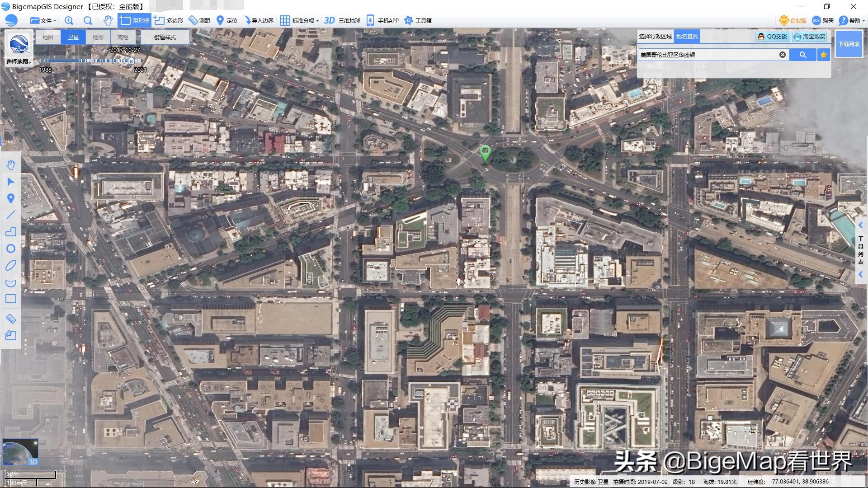This screenshot has height=488, width=868.
Task: Click the zoom in magnifier icon
Action: (x=69, y=20)
